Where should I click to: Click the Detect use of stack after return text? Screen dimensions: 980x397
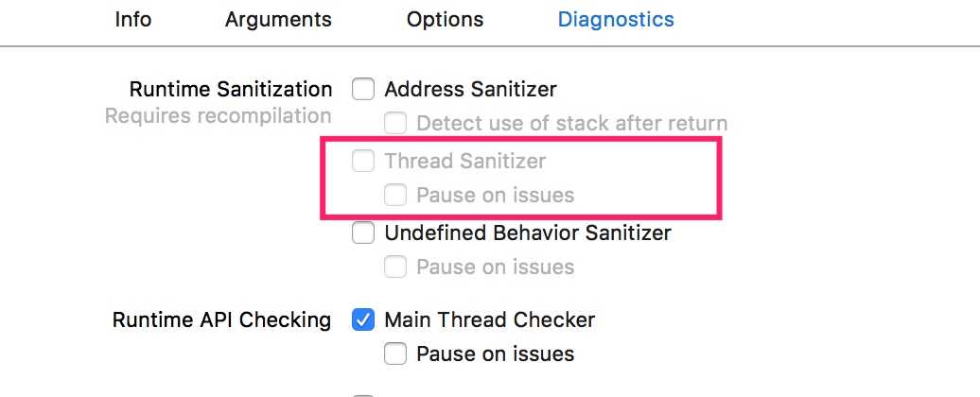click(571, 123)
